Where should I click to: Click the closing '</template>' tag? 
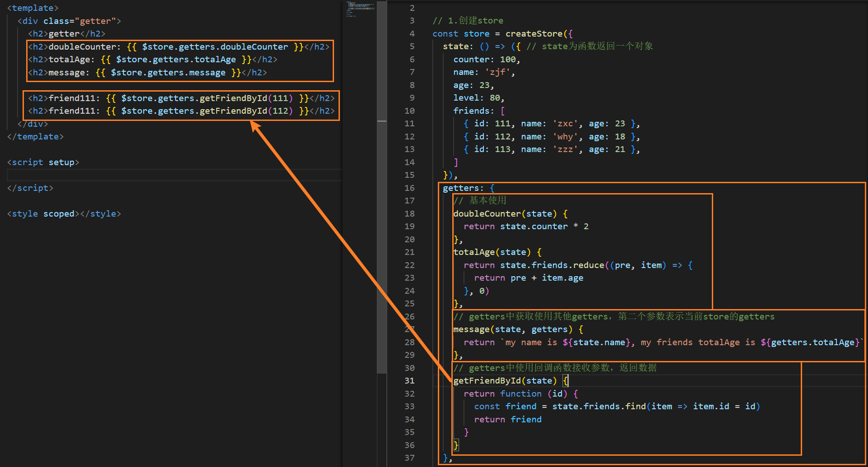pyautogui.click(x=35, y=137)
